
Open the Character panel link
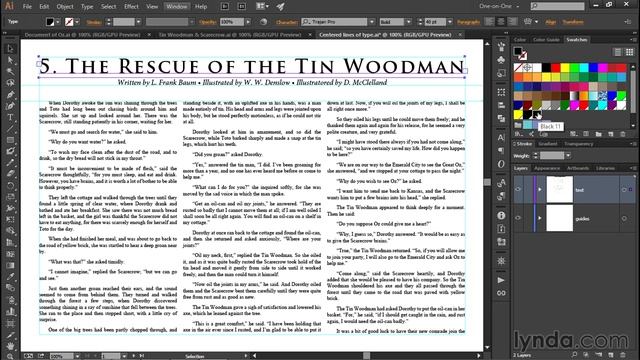(x=286, y=22)
